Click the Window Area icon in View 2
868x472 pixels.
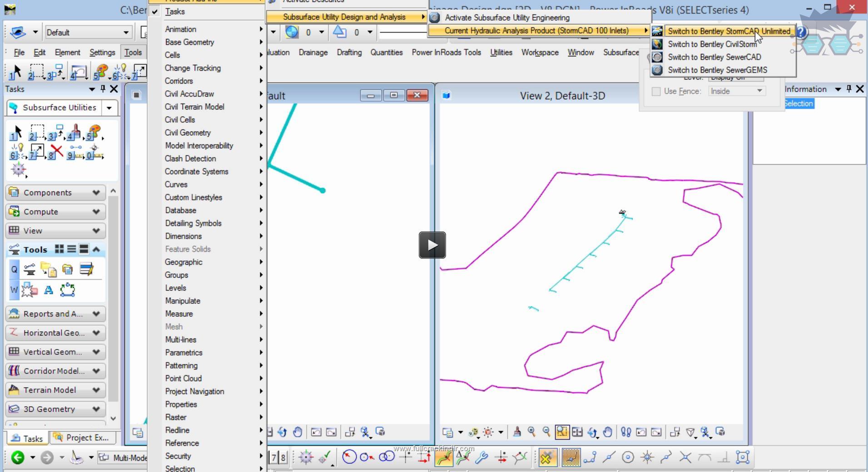tap(562, 432)
